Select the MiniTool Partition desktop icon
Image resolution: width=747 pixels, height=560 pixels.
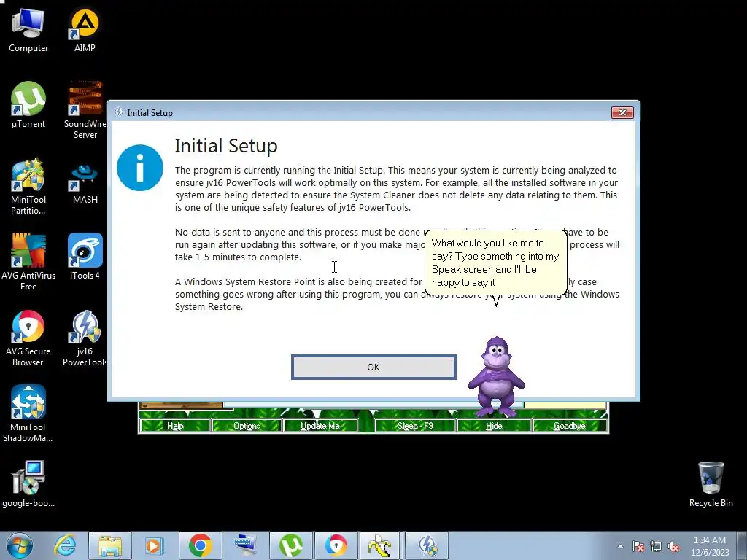28,187
